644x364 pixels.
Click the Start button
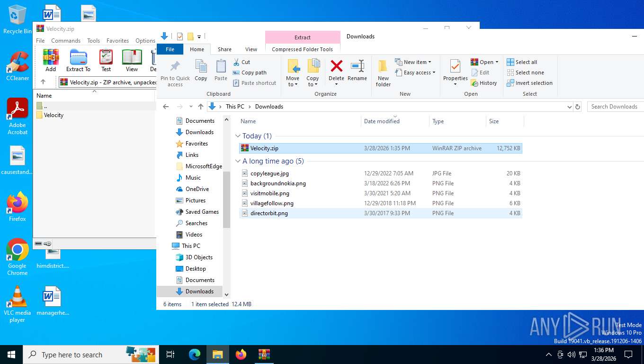[11, 354]
